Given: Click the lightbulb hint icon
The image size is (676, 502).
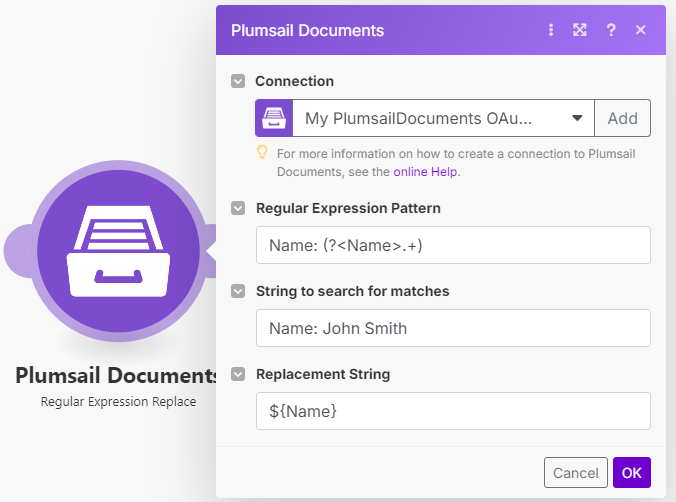Looking at the screenshot, I should [x=262, y=152].
